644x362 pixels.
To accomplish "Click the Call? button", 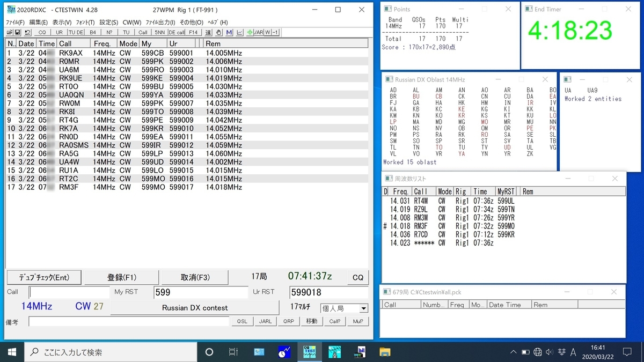I will coord(334,321).
